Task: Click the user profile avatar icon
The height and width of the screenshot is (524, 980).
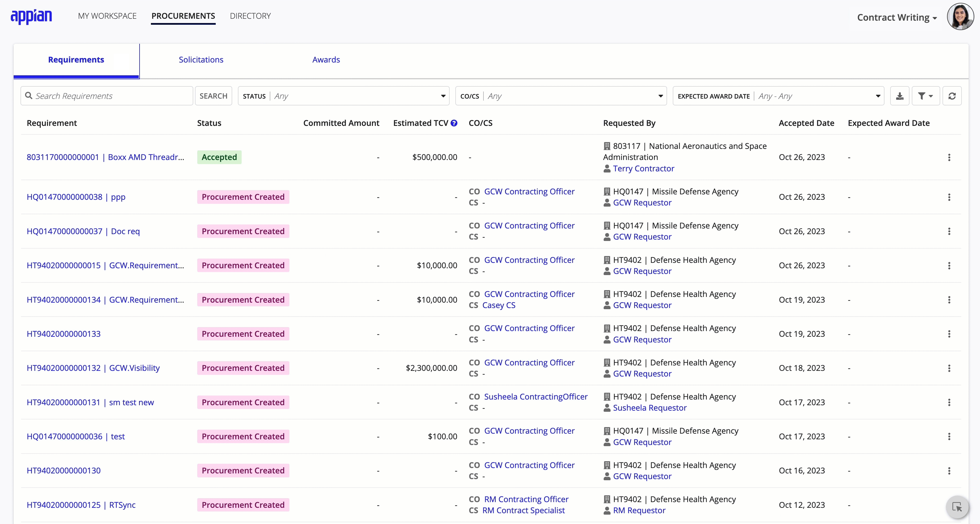Action: [962, 18]
